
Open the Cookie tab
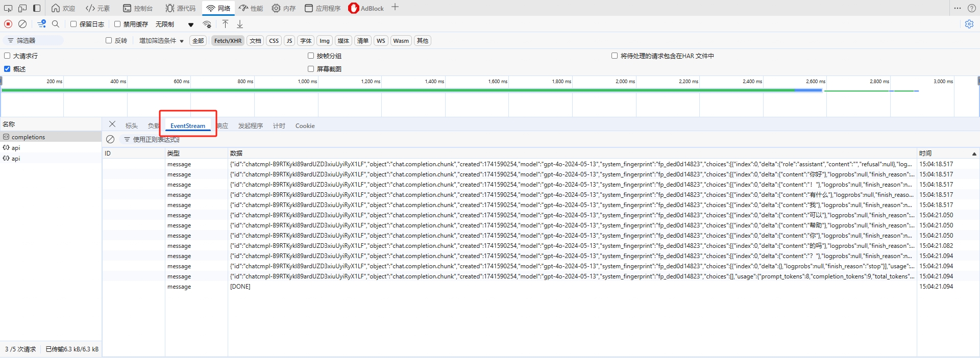click(305, 125)
